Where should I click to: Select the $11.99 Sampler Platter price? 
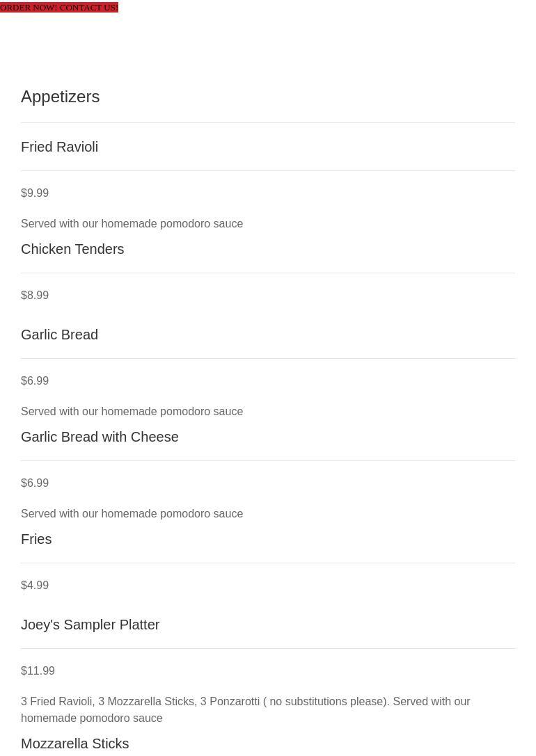point(38,670)
